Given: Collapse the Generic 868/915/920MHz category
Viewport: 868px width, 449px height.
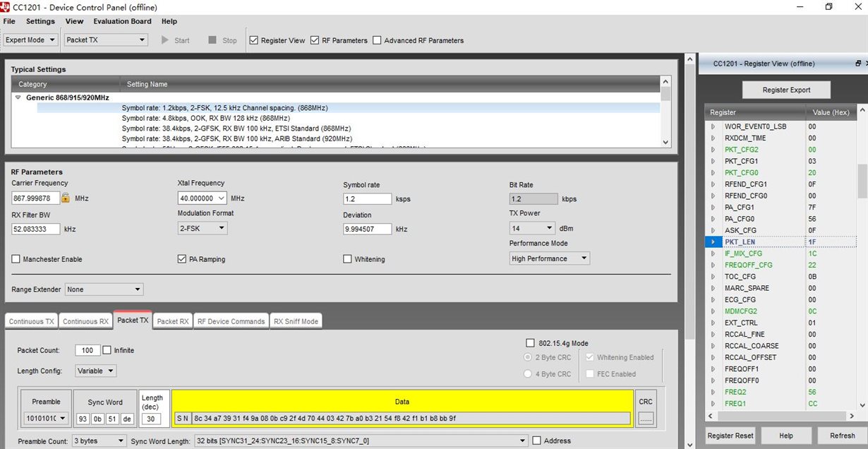Looking at the screenshot, I should coord(18,97).
